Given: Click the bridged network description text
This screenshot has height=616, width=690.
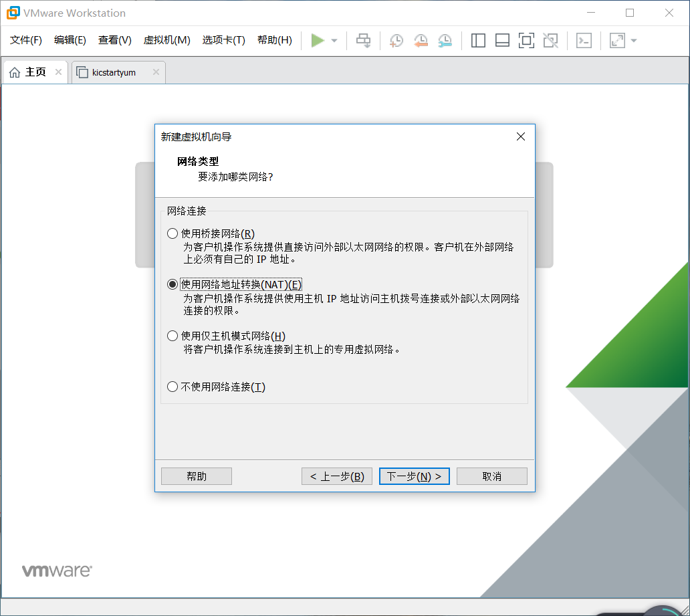Looking at the screenshot, I should coord(348,253).
